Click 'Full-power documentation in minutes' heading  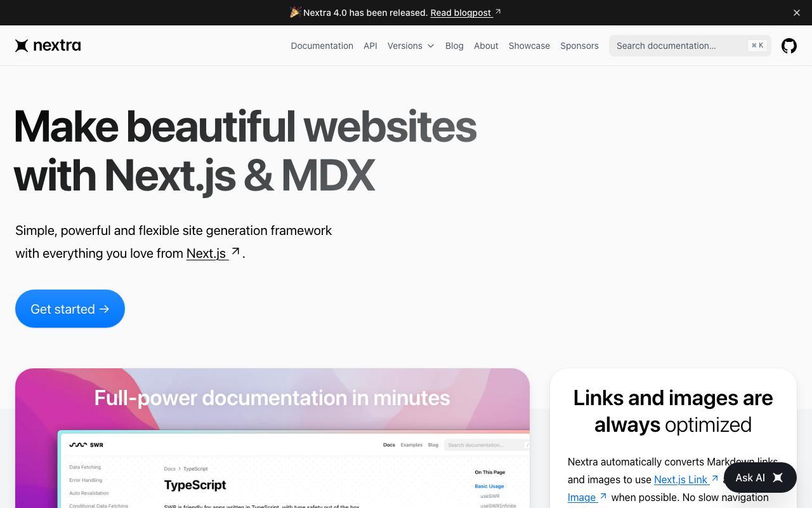[x=272, y=398]
